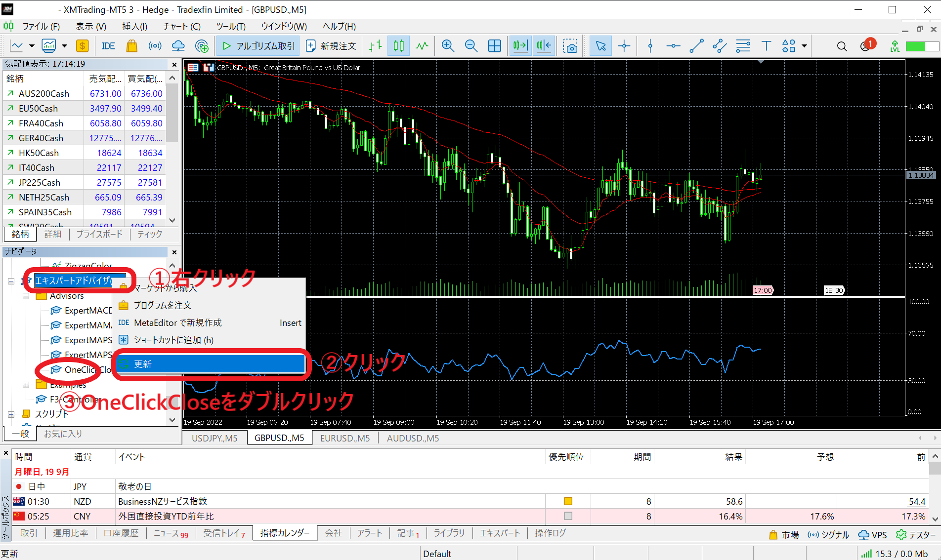Open テスター strategy tester button
The height and width of the screenshot is (560, 941).
[x=916, y=535]
